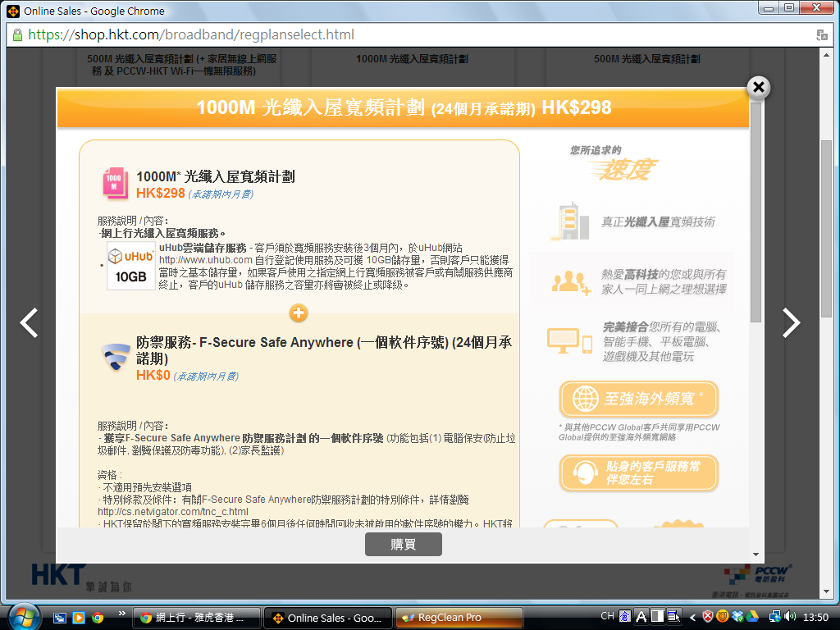
Task: Click the Google Drive tray icon
Action: coord(751,617)
